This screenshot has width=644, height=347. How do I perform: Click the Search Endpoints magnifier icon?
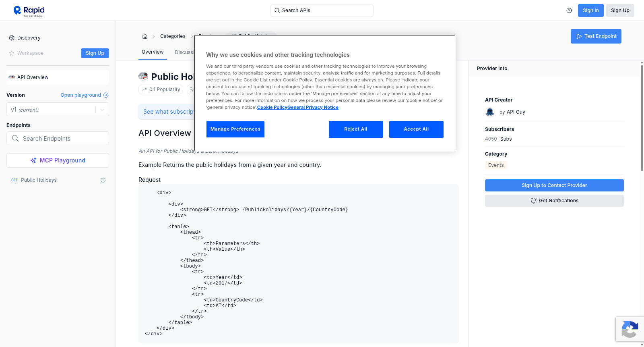(x=15, y=138)
